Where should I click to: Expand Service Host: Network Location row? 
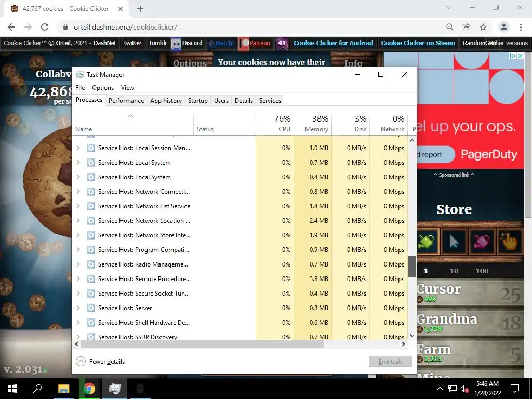click(78, 221)
